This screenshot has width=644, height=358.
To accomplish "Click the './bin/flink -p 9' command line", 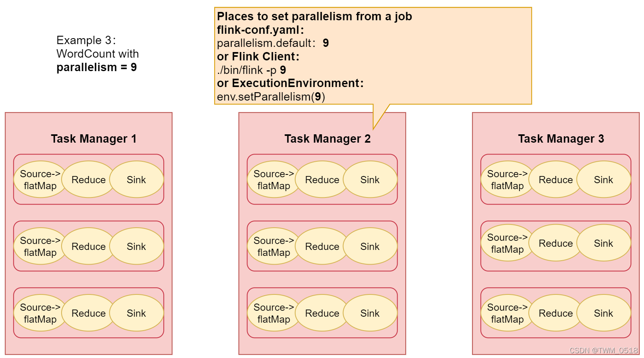I will [251, 70].
